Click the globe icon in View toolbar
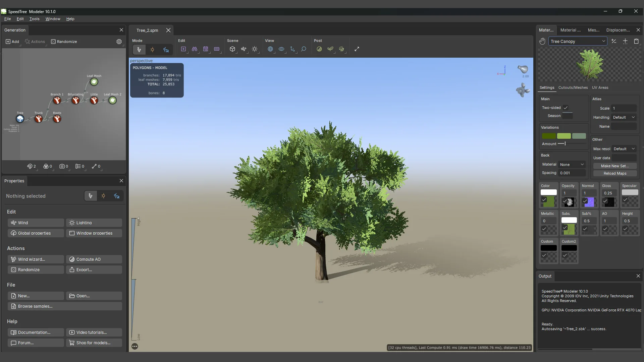This screenshot has width=644, height=362. tap(270, 49)
